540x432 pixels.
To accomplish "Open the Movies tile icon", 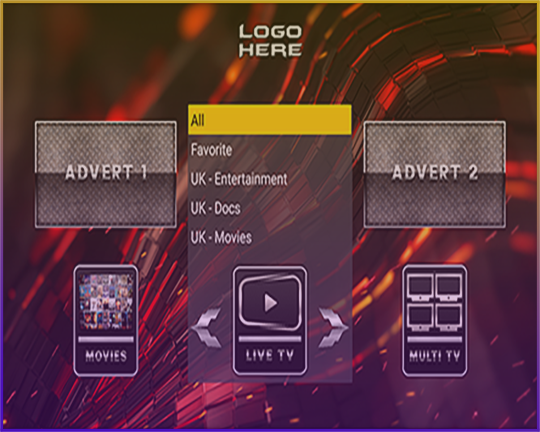I will (x=106, y=320).
